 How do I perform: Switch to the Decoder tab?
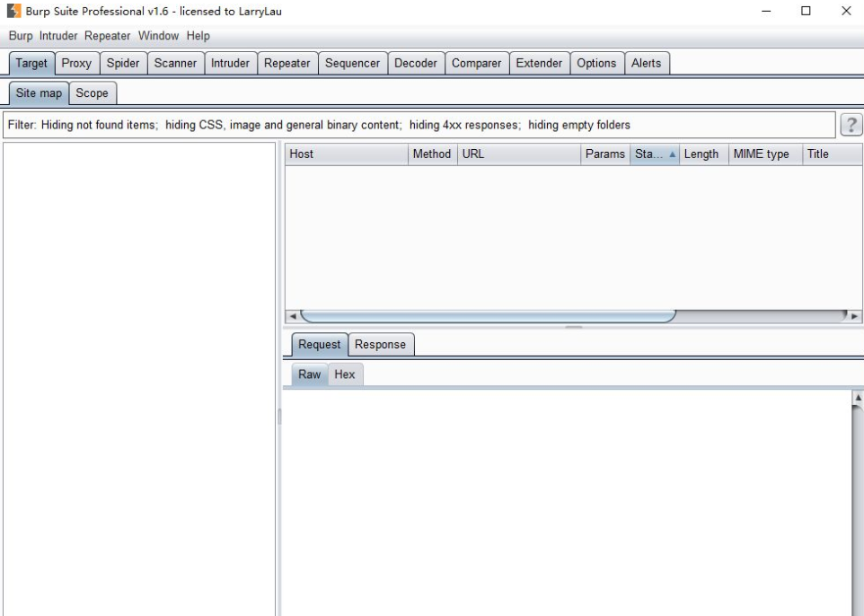(416, 63)
